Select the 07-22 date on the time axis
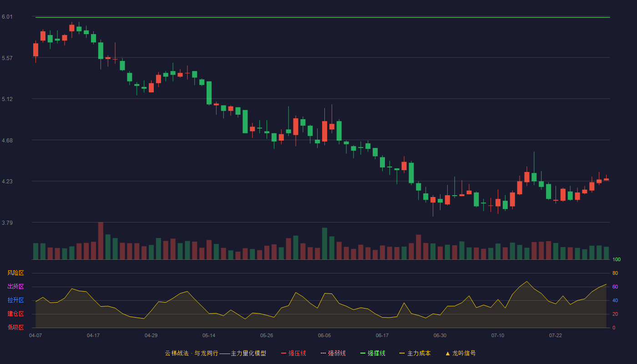This screenshot has height=364, width=637. pos(556,335)
